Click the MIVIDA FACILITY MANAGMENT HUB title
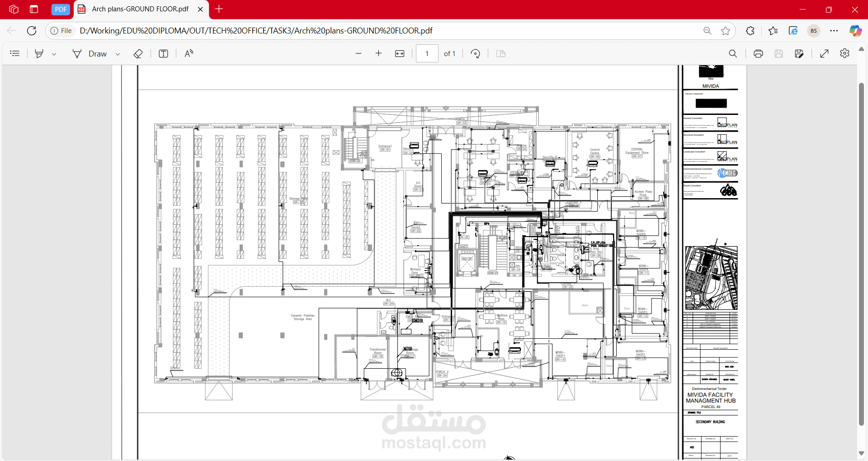 [710, 398]
